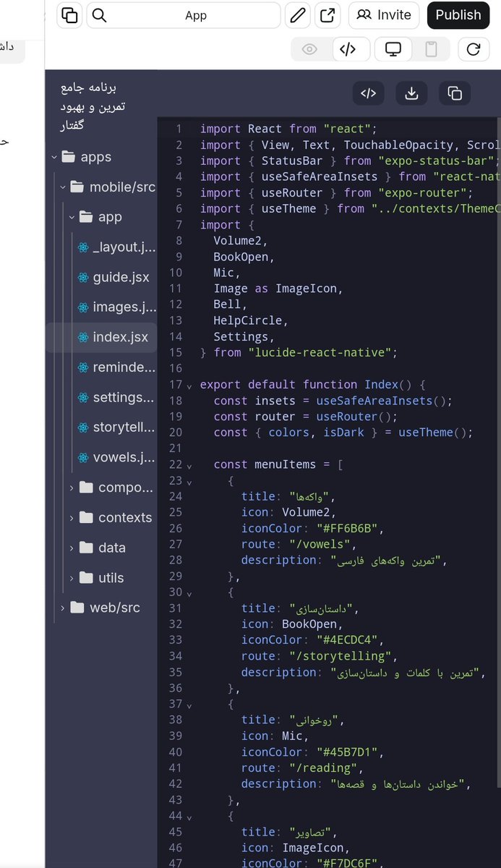Collapse the mobile/src folder
This screenshot has width=501, height=868.
tap(63, 187)
